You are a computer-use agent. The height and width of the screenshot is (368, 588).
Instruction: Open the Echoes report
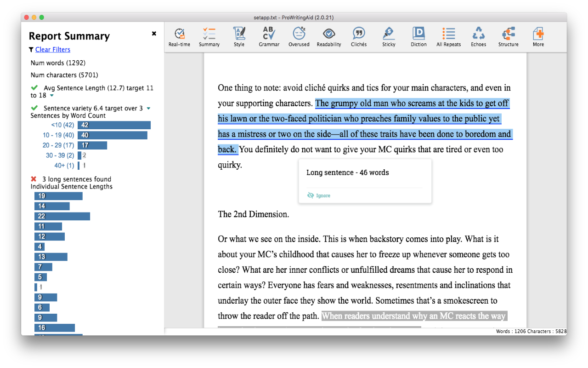478,37
